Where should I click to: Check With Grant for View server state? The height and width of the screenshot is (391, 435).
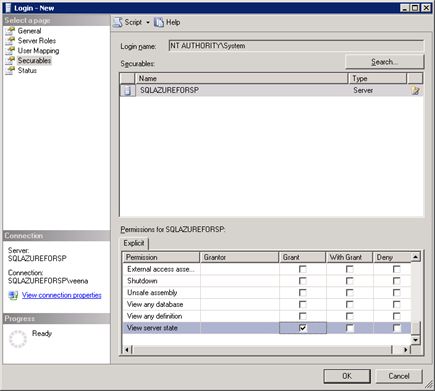(350, 328)
